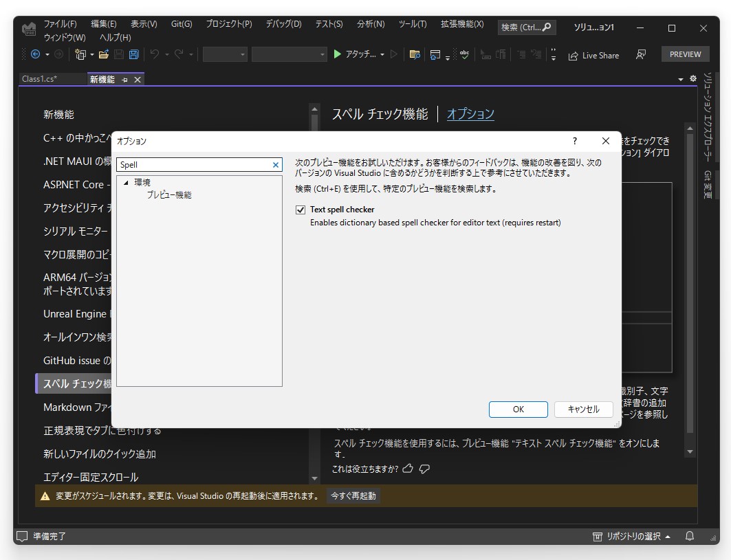Image resolution: width=731 pixels, height=560 pixels.
Task: Open notifications via the bell icon
Action: (688, 536)
